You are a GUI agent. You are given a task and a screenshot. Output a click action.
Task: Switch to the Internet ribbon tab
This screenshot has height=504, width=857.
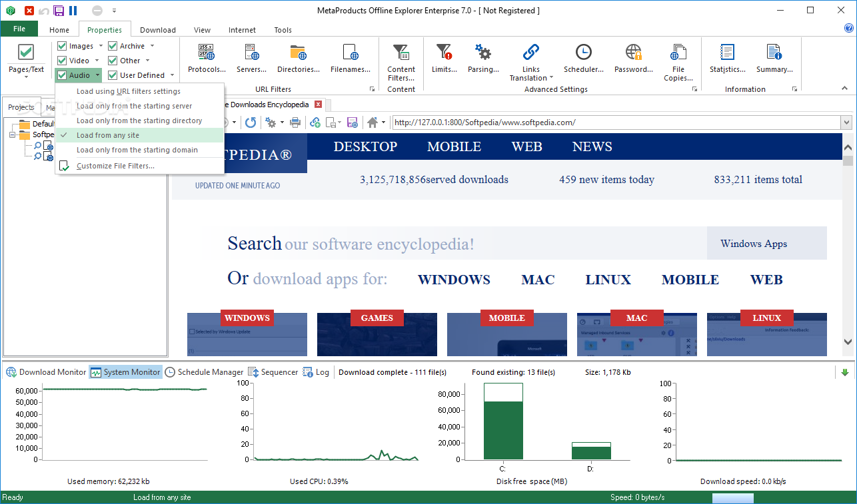click(243, 30)
